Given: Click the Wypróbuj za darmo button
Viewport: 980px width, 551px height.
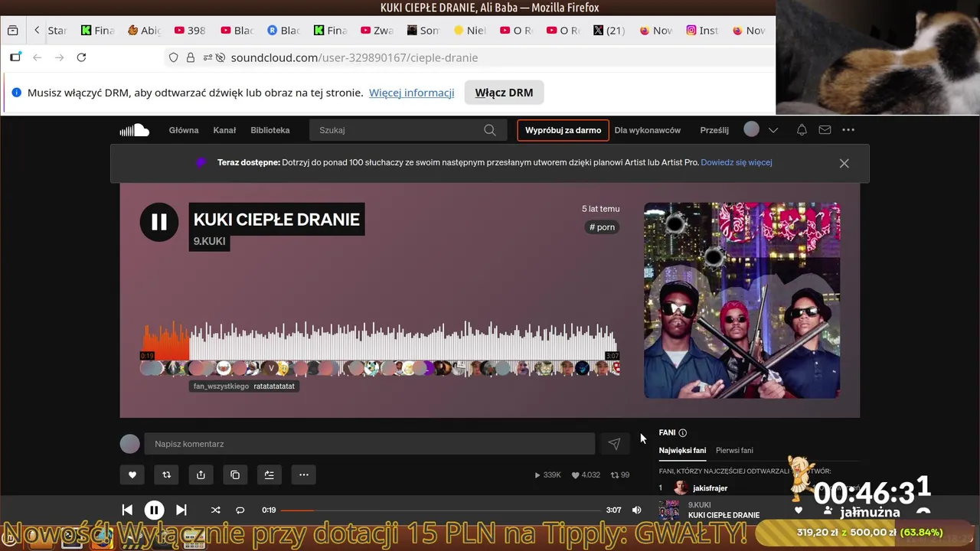Looking at the screenshot, I should point(563,130).
